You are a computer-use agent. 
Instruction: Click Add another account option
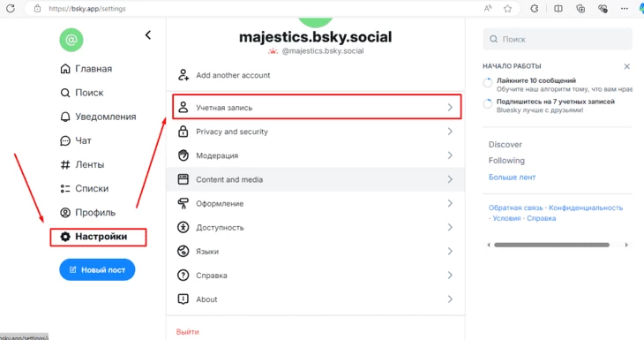click(x=316, y=75)
